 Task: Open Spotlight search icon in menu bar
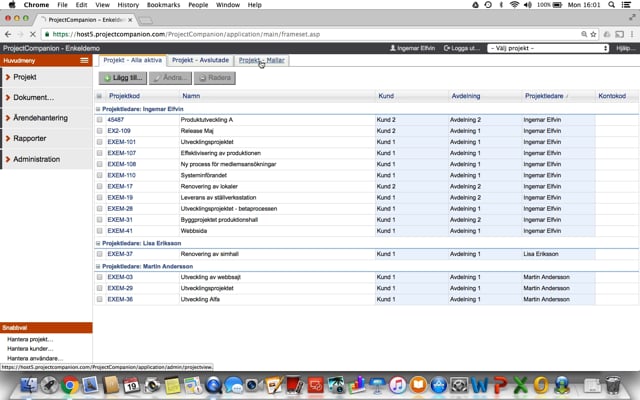611,5
